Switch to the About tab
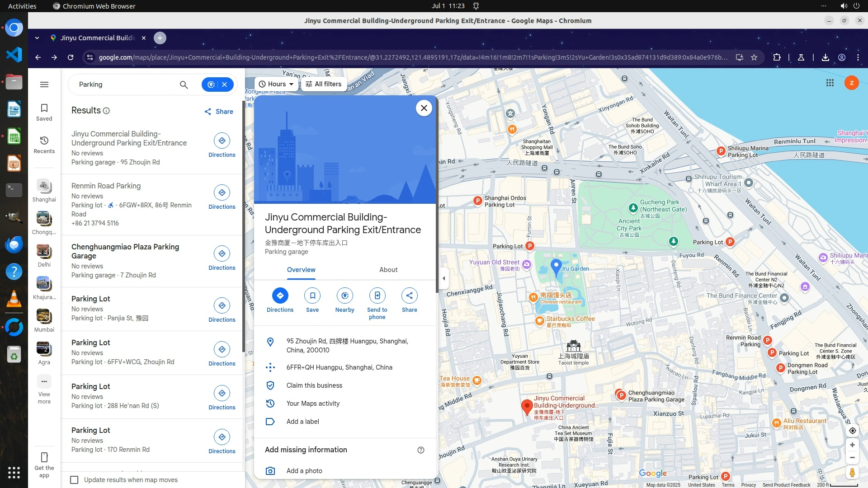This screenshot has height=488, width=868. [x=388, y=270]
